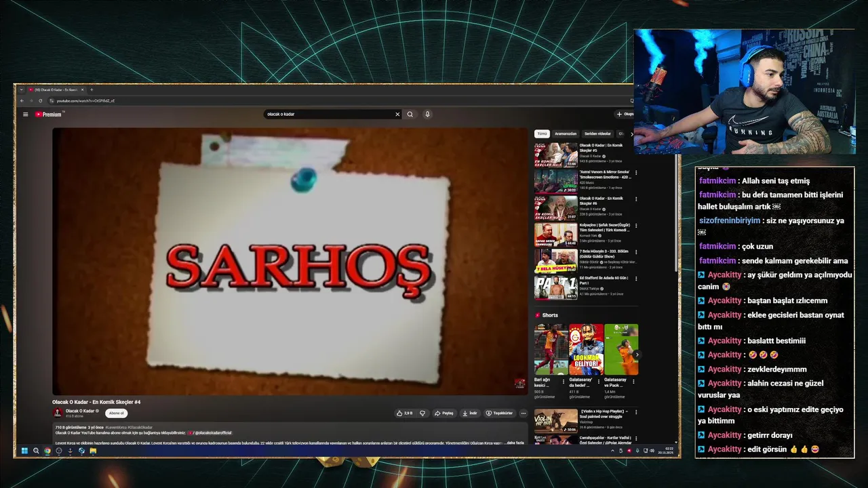Open options for the 7 Bela Hüseyin video
The height and width of the screenshot is (488, 868).
tap(636, 251)
